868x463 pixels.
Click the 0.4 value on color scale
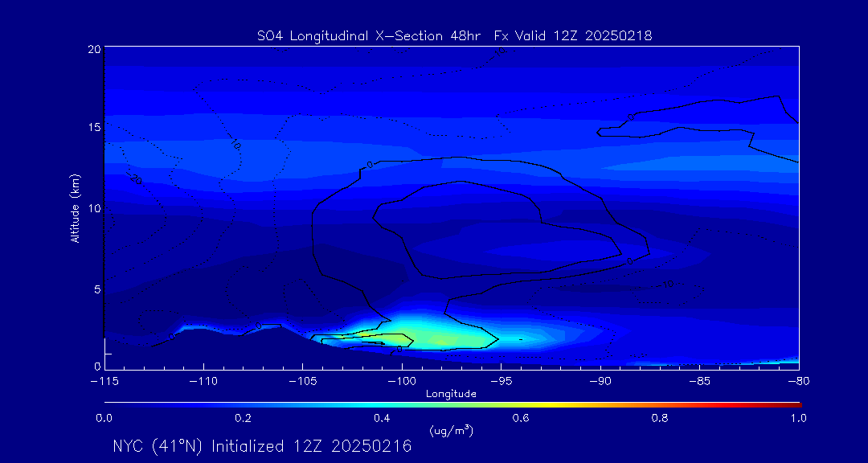pyautogui.click(x=382, y=418)
